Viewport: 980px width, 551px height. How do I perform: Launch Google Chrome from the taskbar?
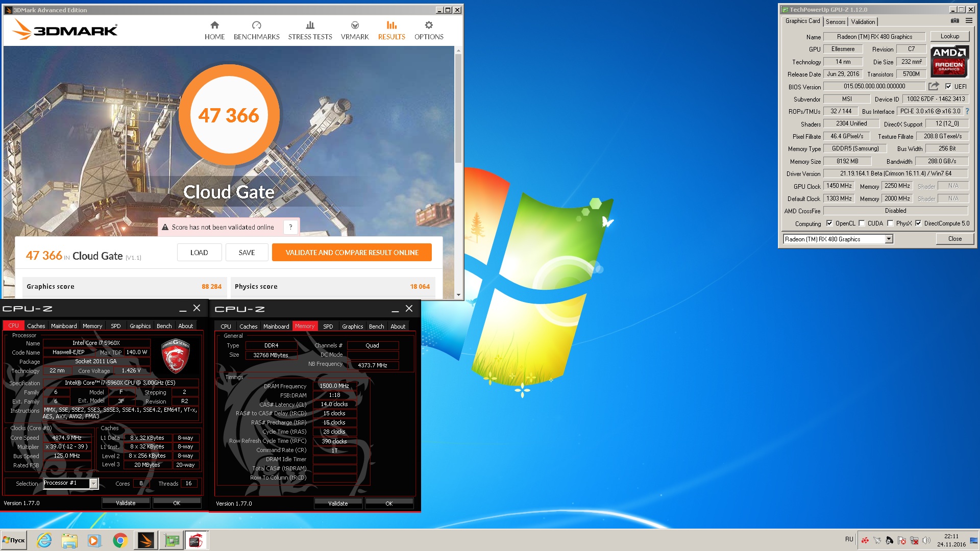[120, 540]
